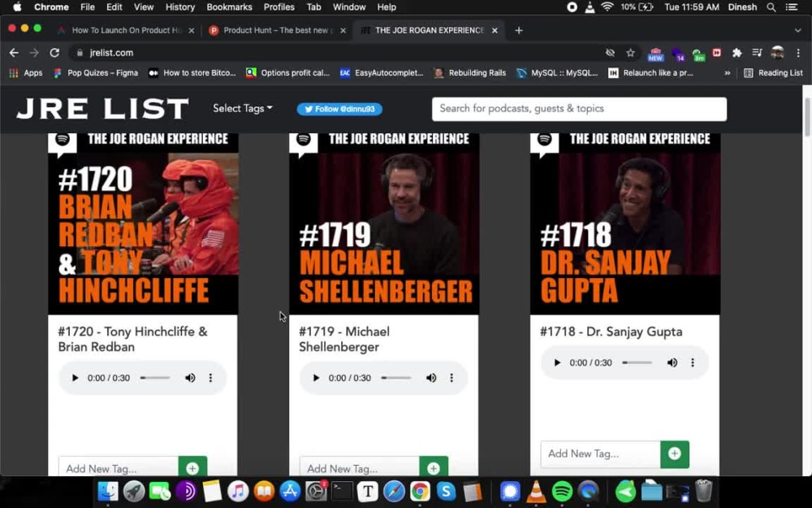This screenshot has height=508, width=812.
Task: Open the Chrome Extensions puzzle icon
Action: (737, 53)
